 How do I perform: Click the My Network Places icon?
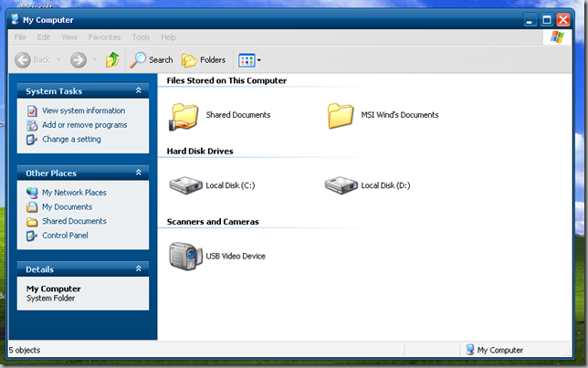click(32, 193)
